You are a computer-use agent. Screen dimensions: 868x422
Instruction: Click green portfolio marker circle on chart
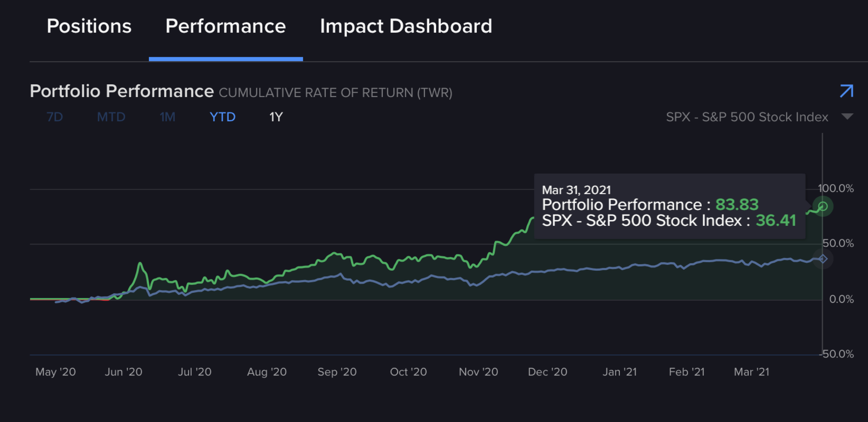[x=823, y=206]
